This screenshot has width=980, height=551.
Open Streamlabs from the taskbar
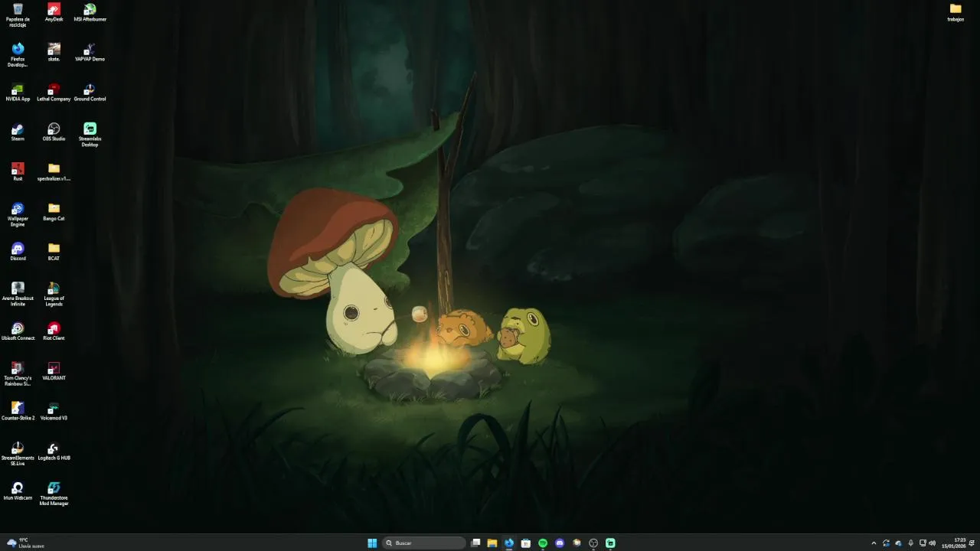click(x=610, y=543)
